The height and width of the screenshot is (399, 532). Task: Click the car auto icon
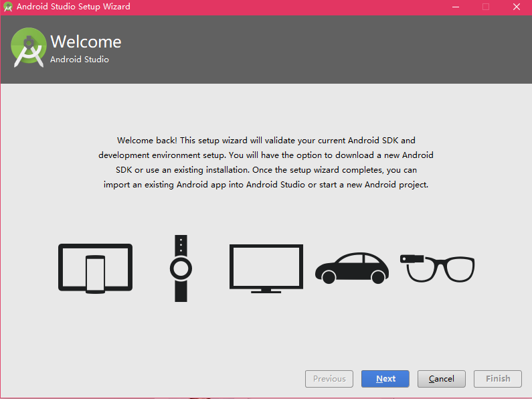[x=352, y=268]
